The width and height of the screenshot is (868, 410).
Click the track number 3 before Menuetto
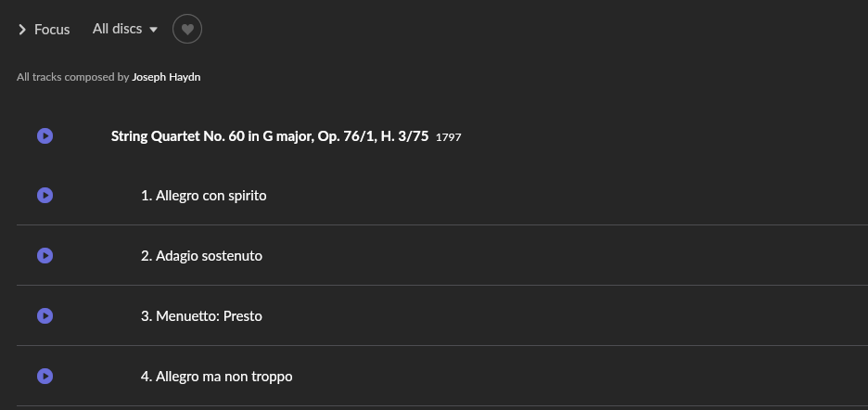(147, 315)
